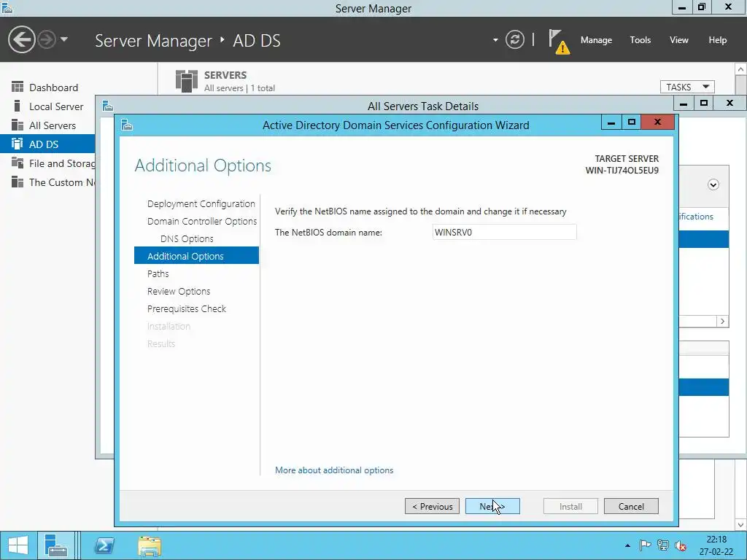
Task: Close the All Servers Task Details window
Action: (x=729, y=103)
